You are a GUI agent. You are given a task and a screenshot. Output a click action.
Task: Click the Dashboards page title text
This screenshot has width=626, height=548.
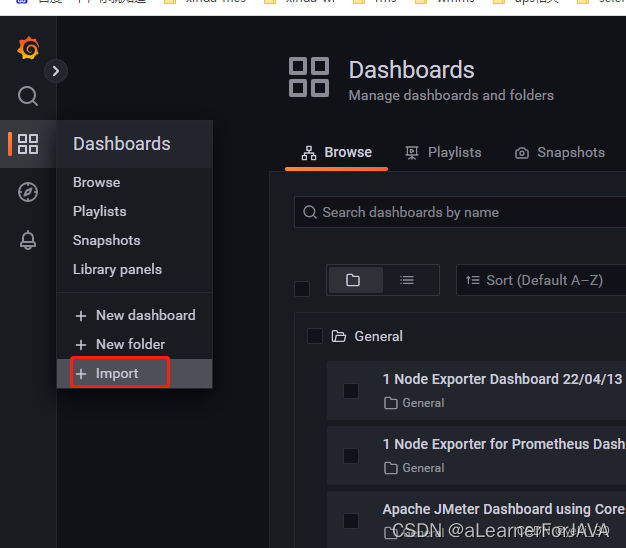[x=412, y=70]
